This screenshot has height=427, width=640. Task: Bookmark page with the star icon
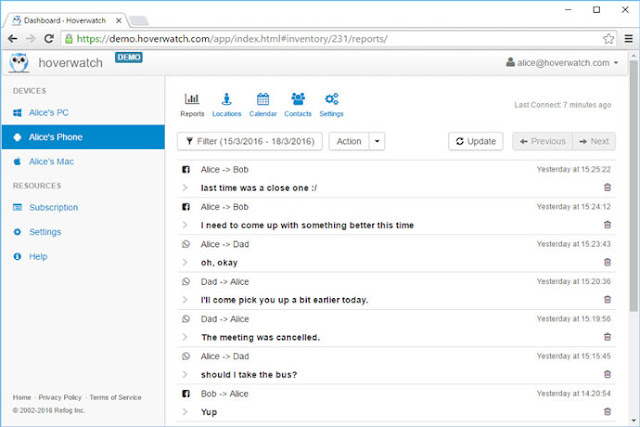point(608,39)
